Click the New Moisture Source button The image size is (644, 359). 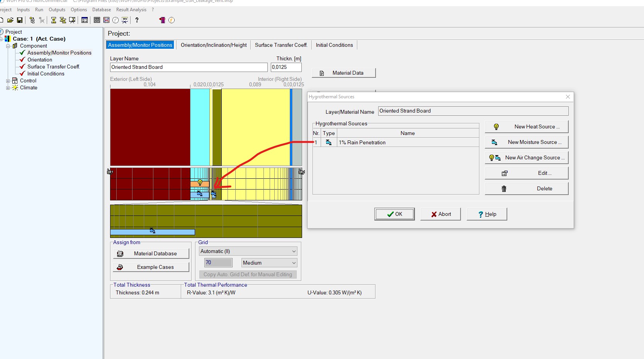pyautogui.click(x=527, y=142)
